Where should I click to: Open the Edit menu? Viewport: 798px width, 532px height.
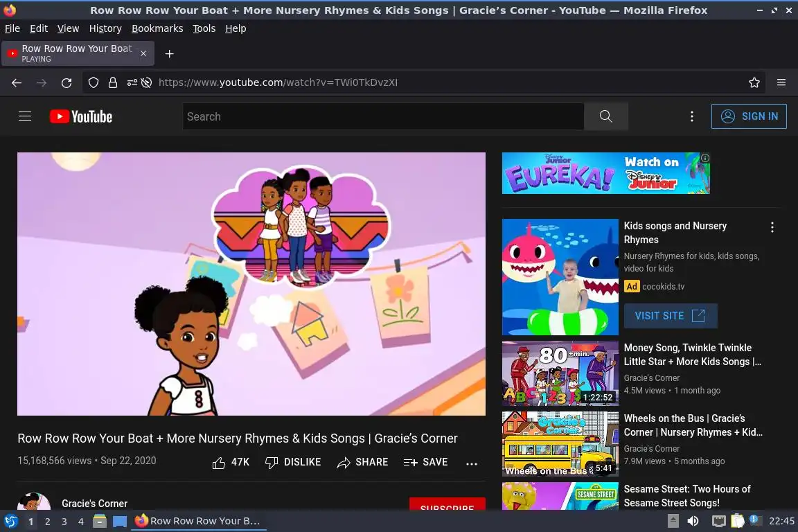(39, 28)
